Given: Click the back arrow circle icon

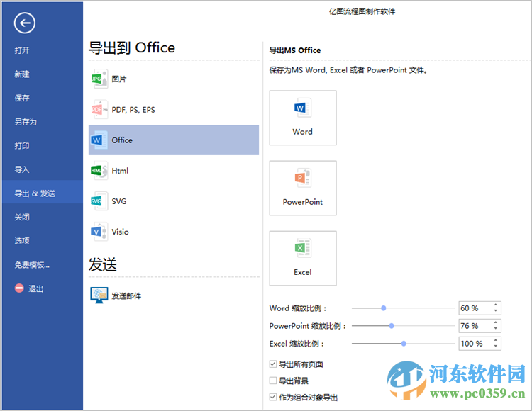Looking at the screenshot, I should tap(24, 23).
